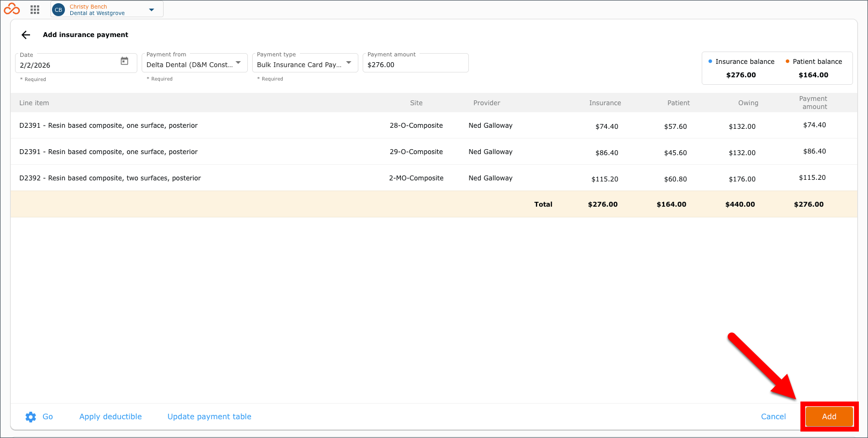Viewport: 868px width, 438px height.
Task: Click the CB user avatar
Action: (x=58, y=10)
